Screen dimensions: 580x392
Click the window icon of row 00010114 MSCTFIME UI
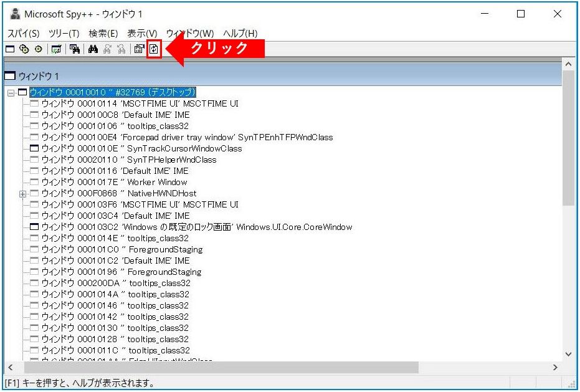click(x=34, y=103)
